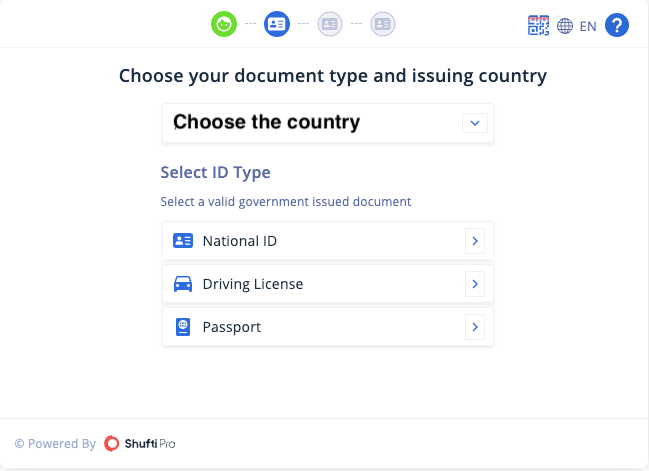Click the green face verification step icon

(x=224, y=24)
